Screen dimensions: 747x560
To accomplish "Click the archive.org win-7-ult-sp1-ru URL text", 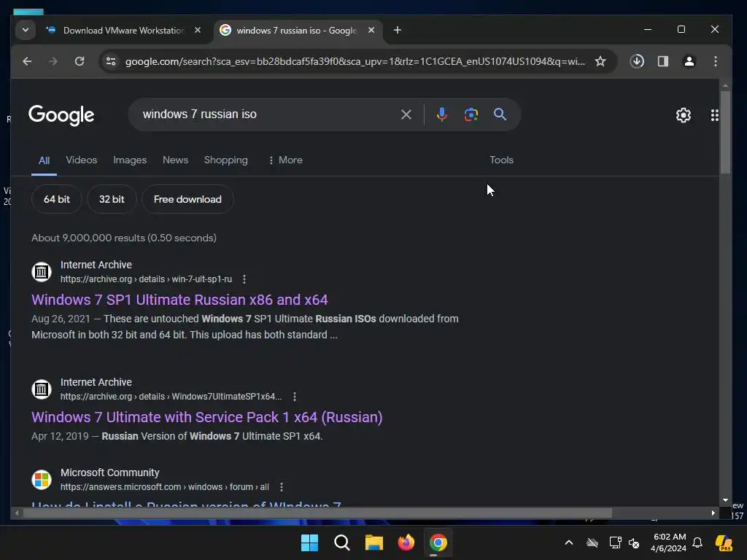I will [146, 279].
